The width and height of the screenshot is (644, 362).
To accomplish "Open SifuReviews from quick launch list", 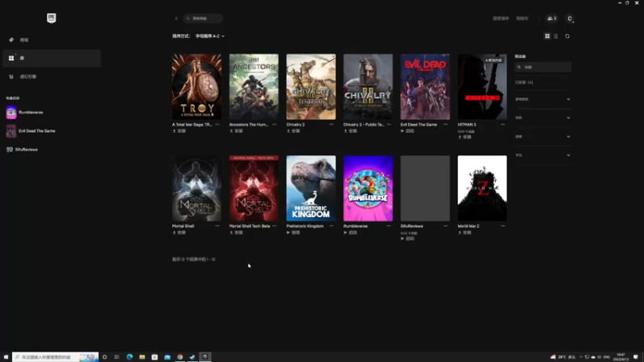I will click(x=23, y=150).
